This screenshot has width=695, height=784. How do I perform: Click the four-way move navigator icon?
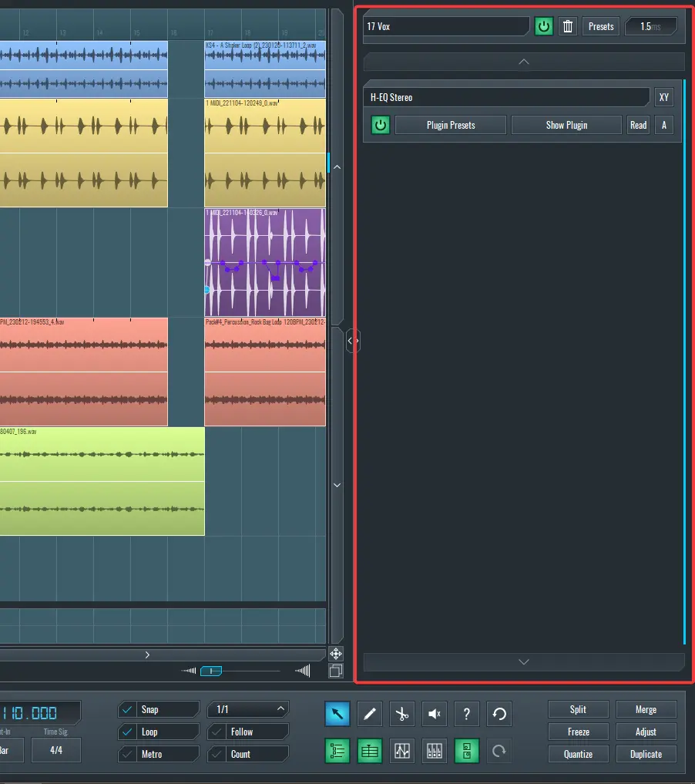click(x=336, y=654)
